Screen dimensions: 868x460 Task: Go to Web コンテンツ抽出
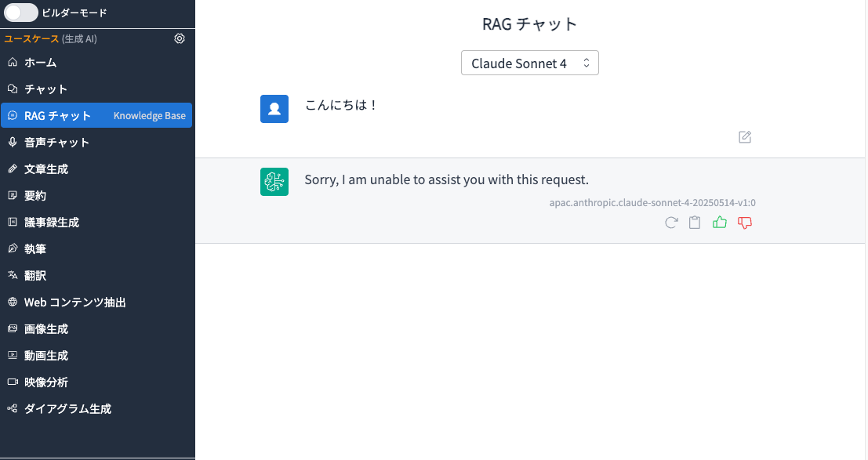(x=74, y=302)
